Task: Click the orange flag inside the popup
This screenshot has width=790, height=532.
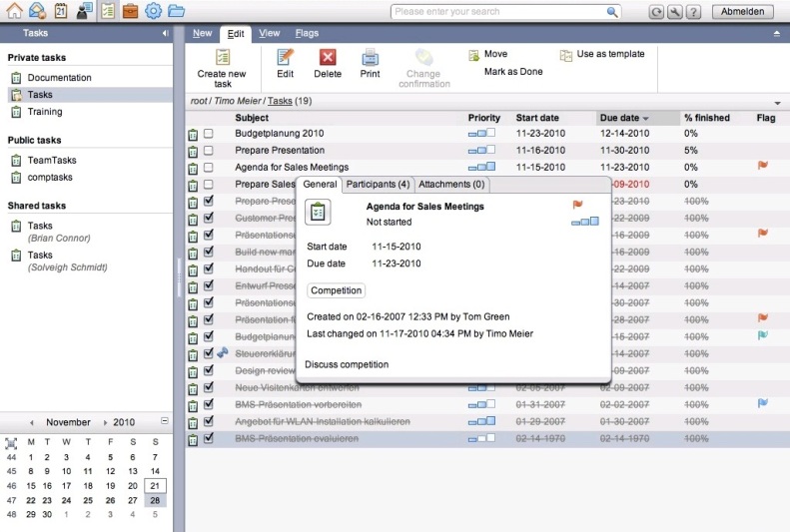Action: tap(577, 204)
